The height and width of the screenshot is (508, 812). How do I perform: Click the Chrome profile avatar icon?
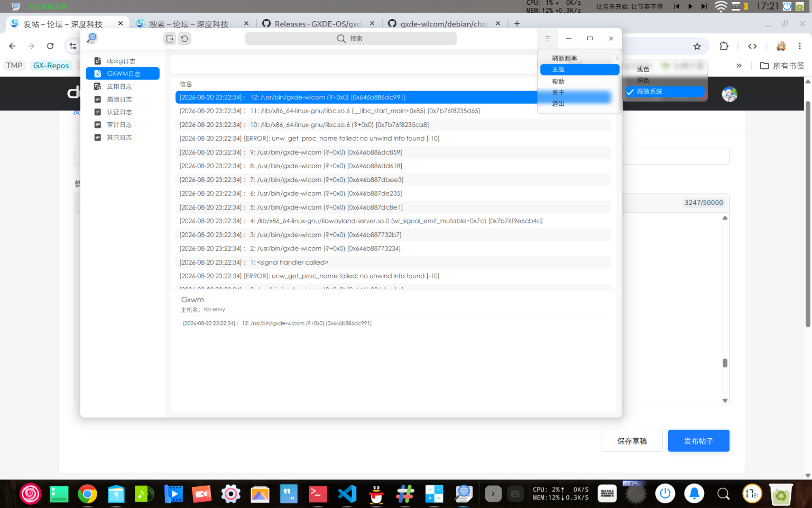(x=781, y=46)
